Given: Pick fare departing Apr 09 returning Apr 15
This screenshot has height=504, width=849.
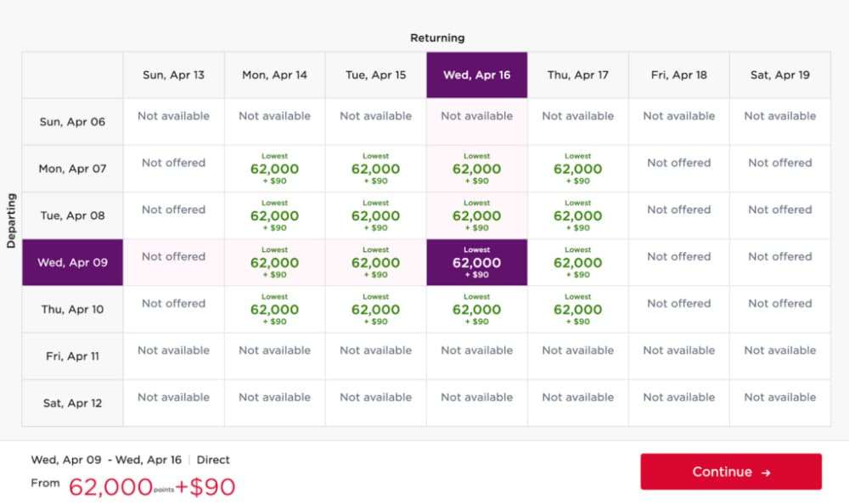Looking at the screenshot, I should click(376, 262).
